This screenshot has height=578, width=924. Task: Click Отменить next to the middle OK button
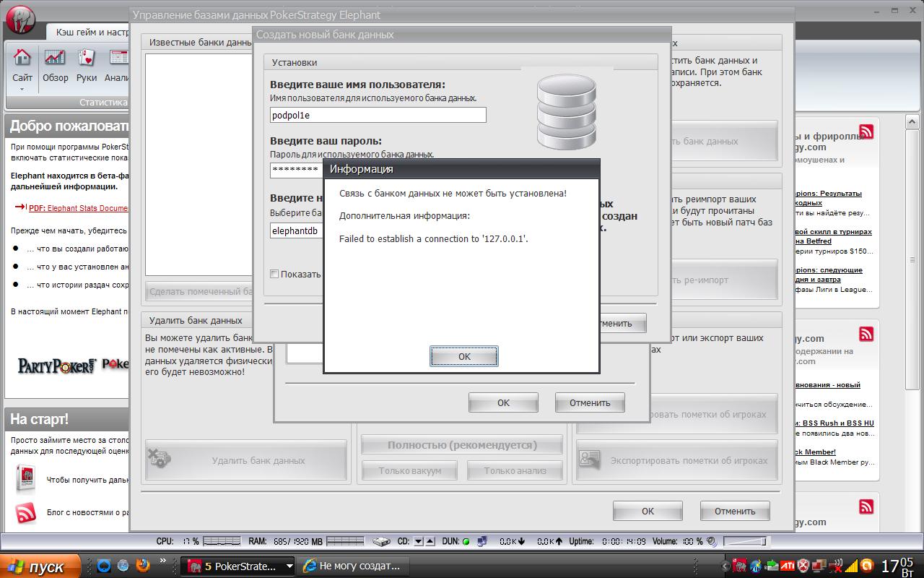tap(590, 402)
